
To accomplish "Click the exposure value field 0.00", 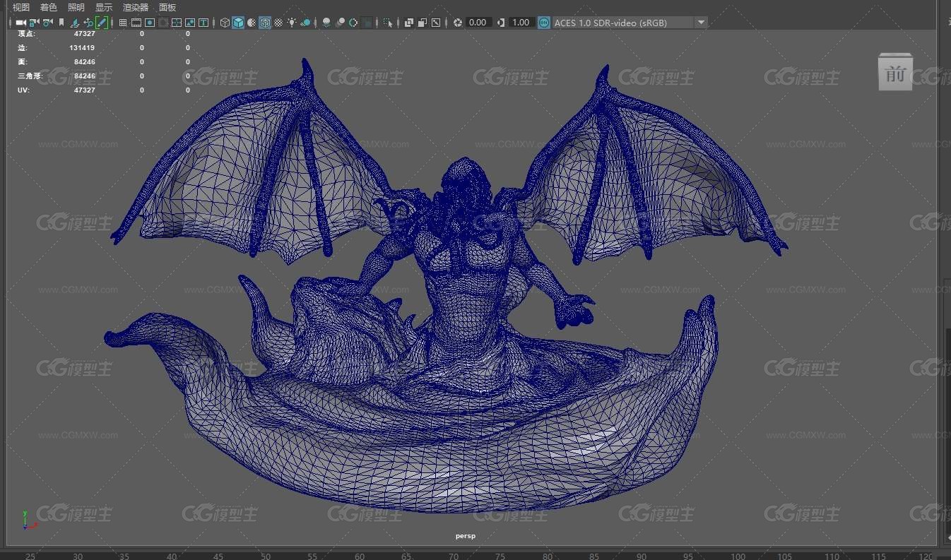I will tap(478, 23).
